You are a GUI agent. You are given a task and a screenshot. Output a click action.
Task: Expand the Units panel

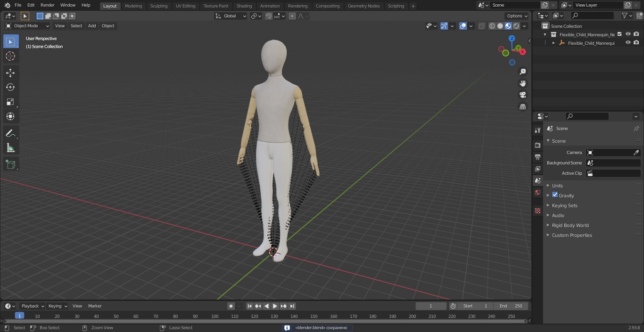click(x=557, y=186)
